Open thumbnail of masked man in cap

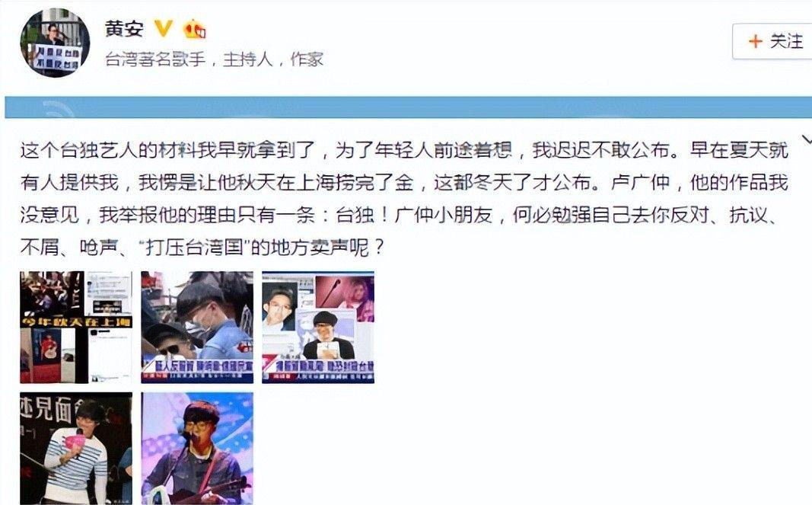(x=197, y=328)
